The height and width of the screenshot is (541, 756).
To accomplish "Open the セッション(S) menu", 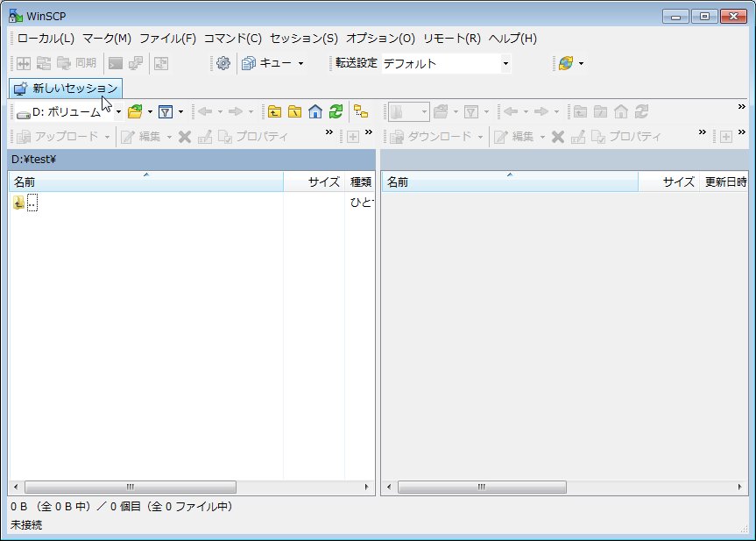I will point(303,39).
